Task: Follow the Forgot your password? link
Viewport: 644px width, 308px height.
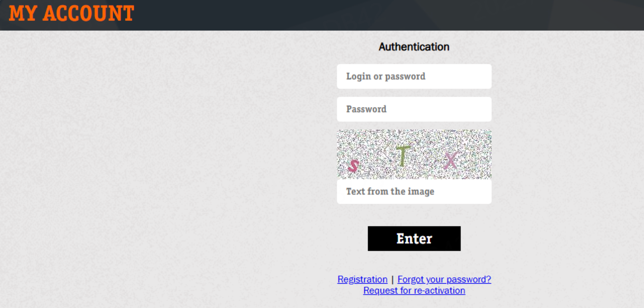Action: [x=444, y=279]
